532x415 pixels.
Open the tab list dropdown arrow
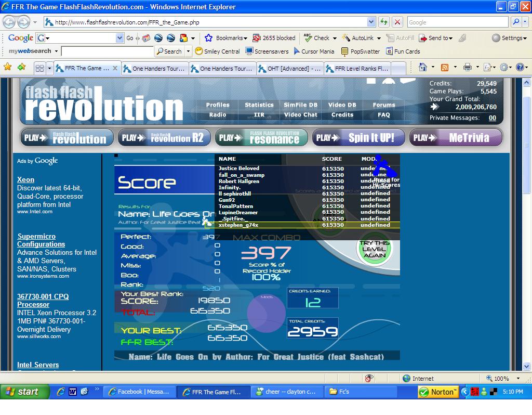coord(49,68)
